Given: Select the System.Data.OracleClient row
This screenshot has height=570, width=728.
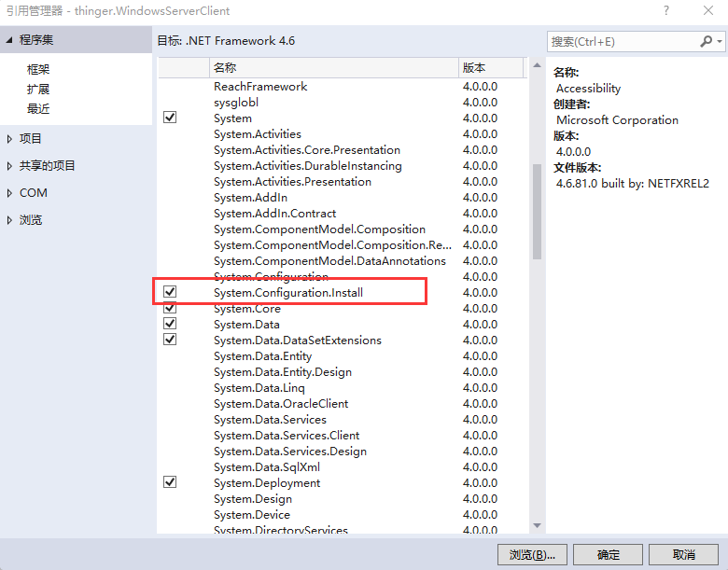Looking at the screenshot, I should tap(343, 403).
